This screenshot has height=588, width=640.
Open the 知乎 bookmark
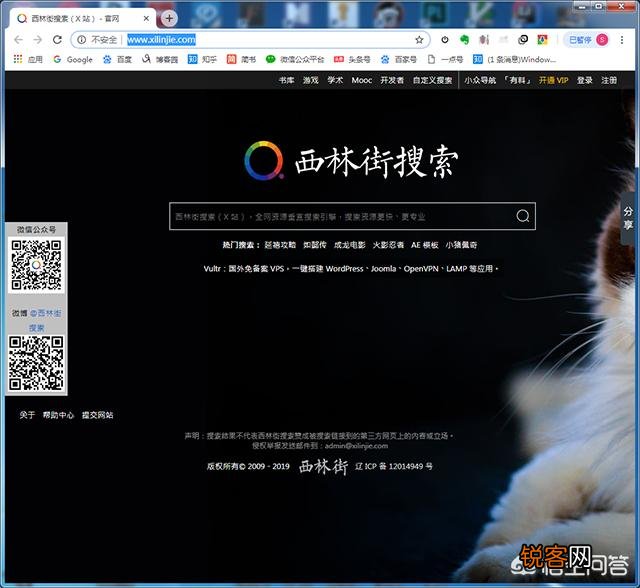202,60
